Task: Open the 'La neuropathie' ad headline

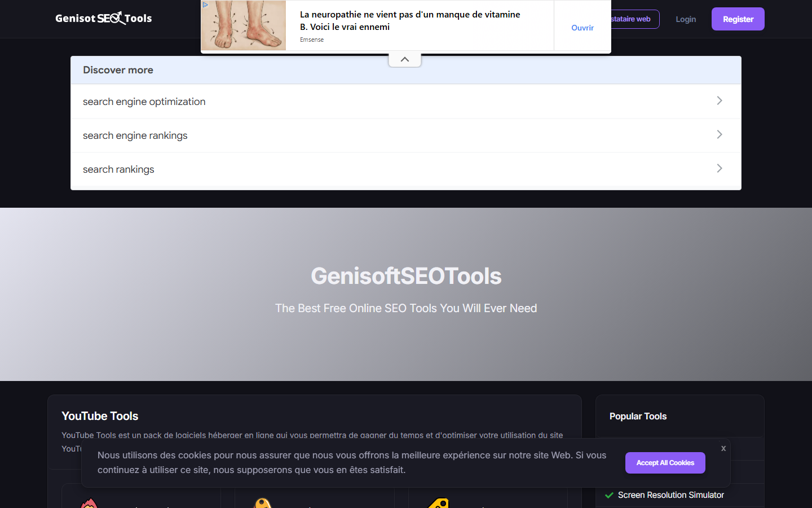Action: tap(410, 20)
